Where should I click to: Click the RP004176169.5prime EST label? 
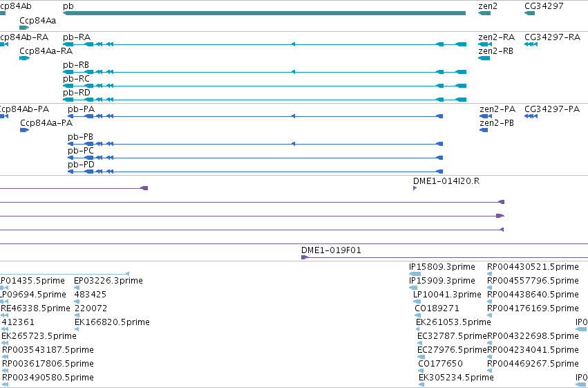pos(533,308)
